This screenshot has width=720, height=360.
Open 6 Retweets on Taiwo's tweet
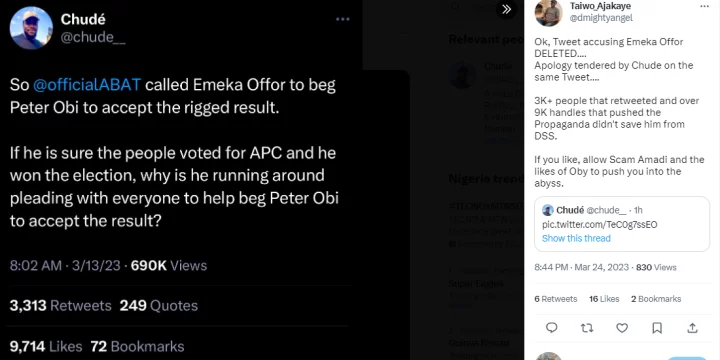tap(556, 299)
